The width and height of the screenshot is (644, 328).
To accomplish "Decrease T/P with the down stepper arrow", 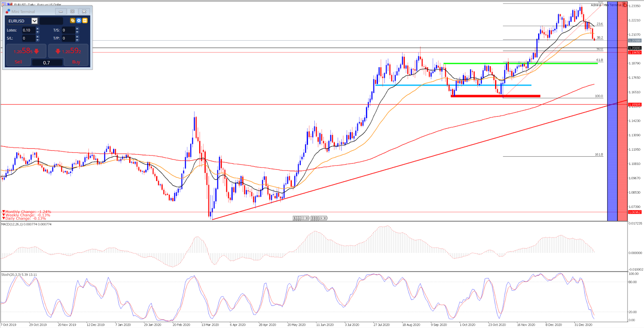I will 77,40.
